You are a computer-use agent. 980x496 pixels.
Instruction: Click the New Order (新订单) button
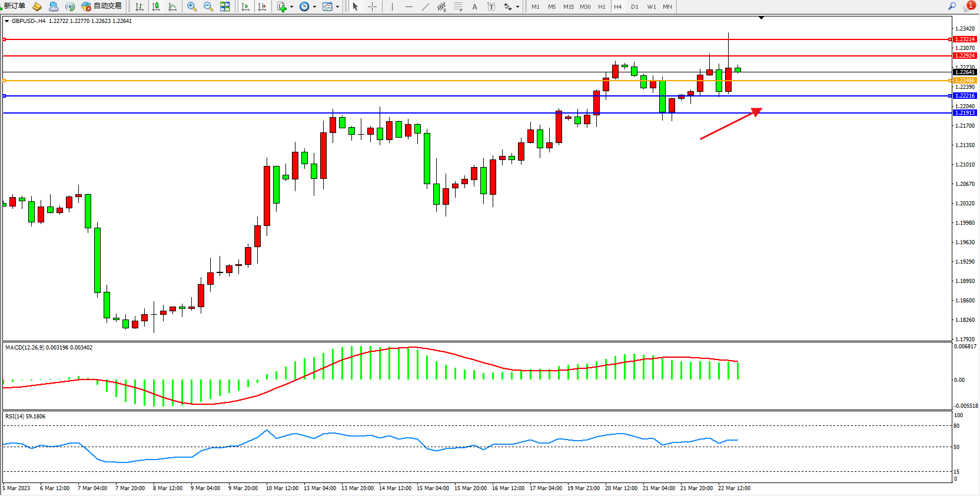click(14, 6)
